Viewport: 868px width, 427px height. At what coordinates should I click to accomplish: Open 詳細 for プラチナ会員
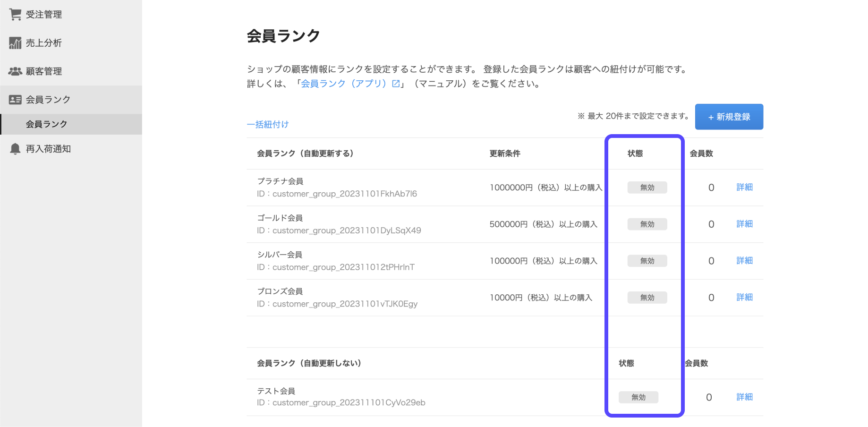click(744, 187)
